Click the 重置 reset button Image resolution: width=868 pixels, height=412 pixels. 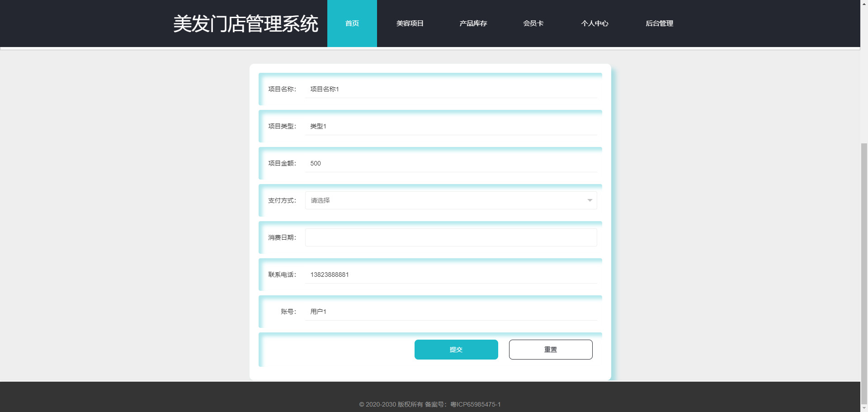(551, 350)
